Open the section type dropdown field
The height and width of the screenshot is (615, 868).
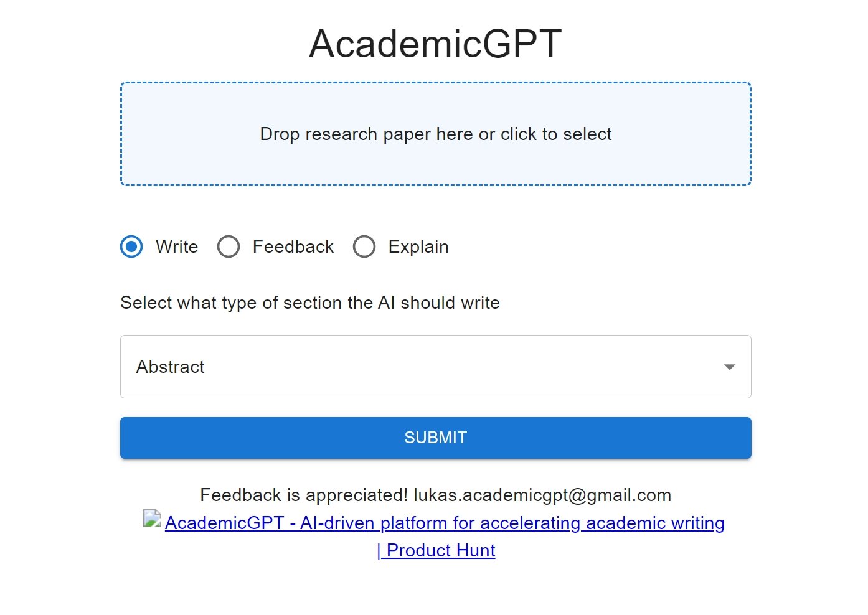click(x=436, y=367)
